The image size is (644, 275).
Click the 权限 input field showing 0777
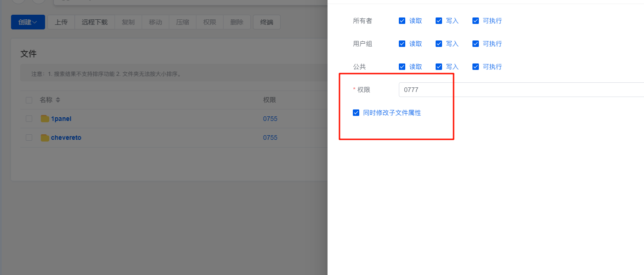click(521, 90)
